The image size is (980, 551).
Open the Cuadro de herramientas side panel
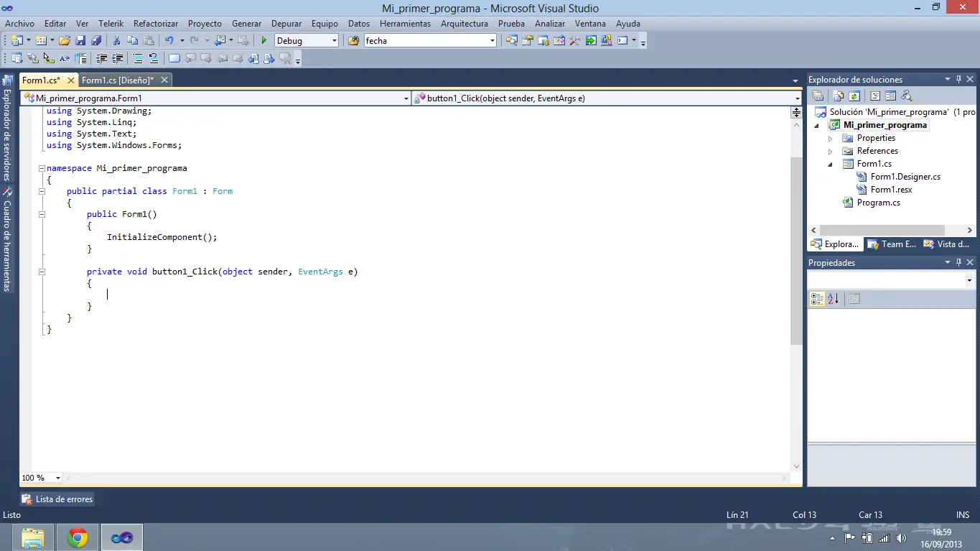pos(7,239)
